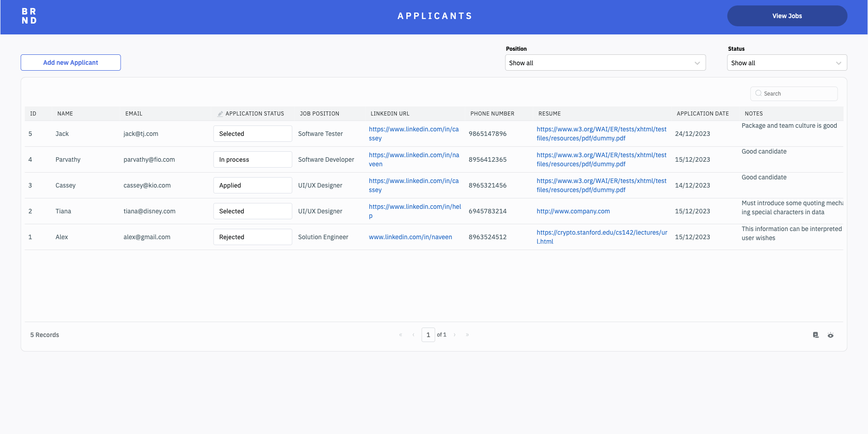The image size is (868, 434).
Task: Go to the first page arrow
Action: point(400,335)
